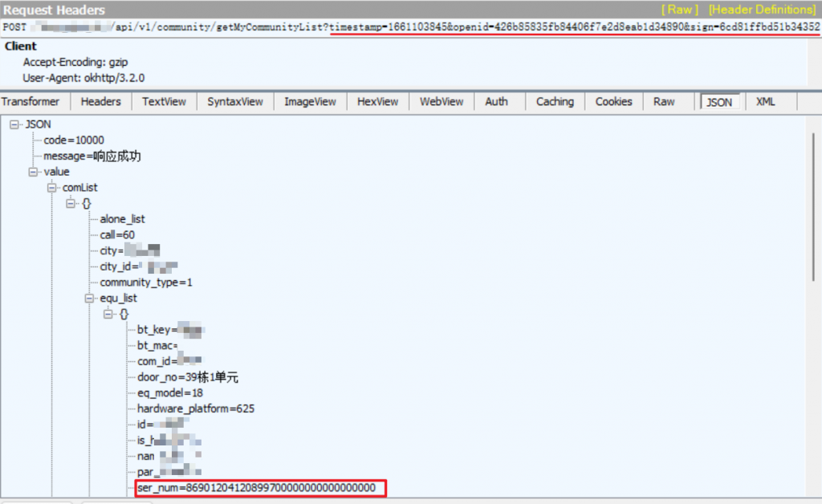Viewport: 822px width, 504px height.
Task: Open the Headers inspector tab
Action: click(100, 102)
